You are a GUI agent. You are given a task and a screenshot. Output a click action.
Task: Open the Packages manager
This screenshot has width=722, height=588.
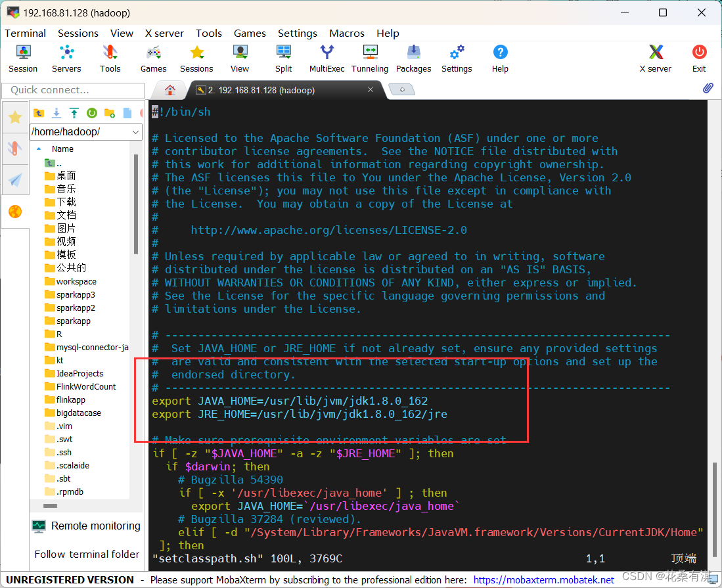[413, 58]
